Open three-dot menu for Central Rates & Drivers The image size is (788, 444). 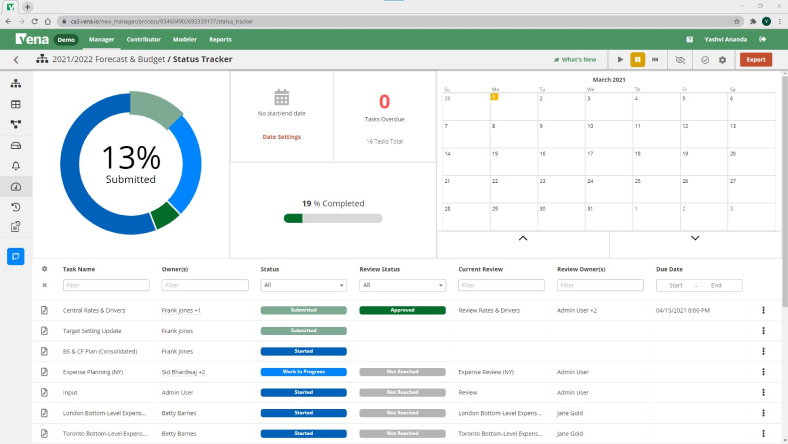point(763,310)
